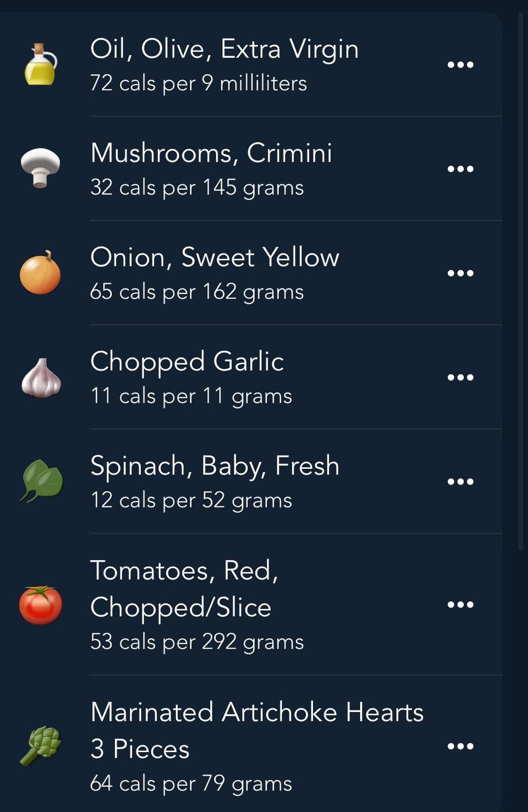Select the Oil, Olive, Extra Virgin entry

click(x=251, y=64)
